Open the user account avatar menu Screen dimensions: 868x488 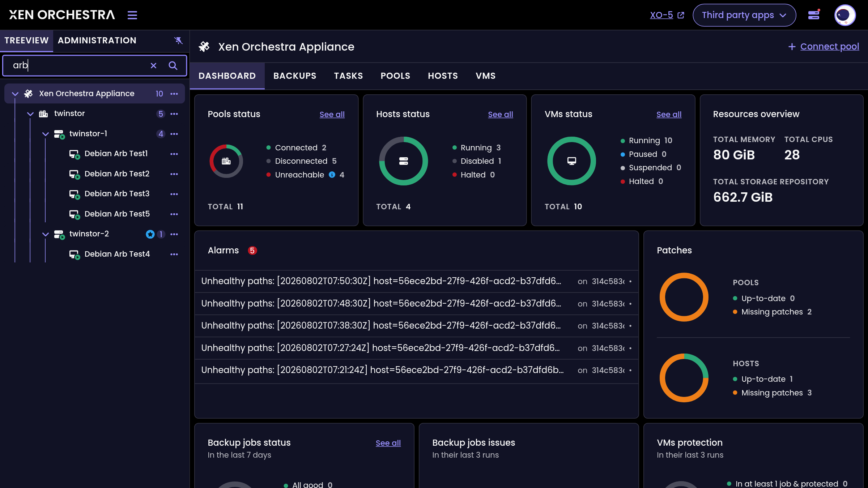tap(845, 15)
